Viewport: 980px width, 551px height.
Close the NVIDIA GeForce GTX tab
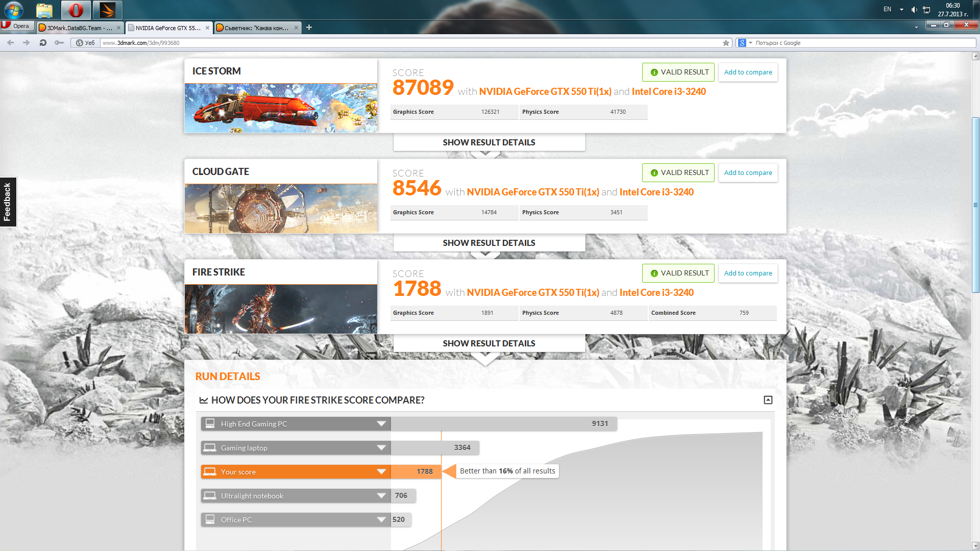pos(207,28)
